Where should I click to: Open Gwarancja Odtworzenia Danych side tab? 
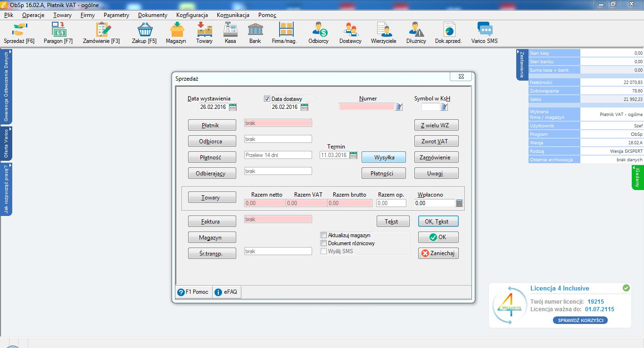6,86
